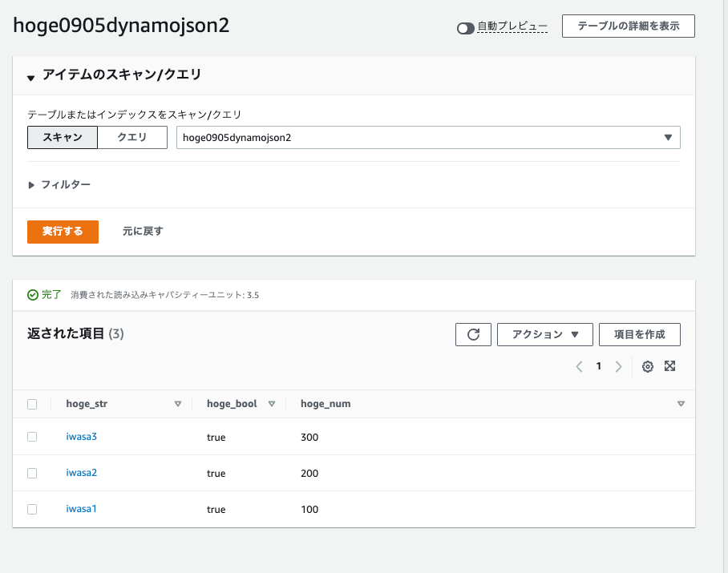Click page number 1 in pagination

598,366
